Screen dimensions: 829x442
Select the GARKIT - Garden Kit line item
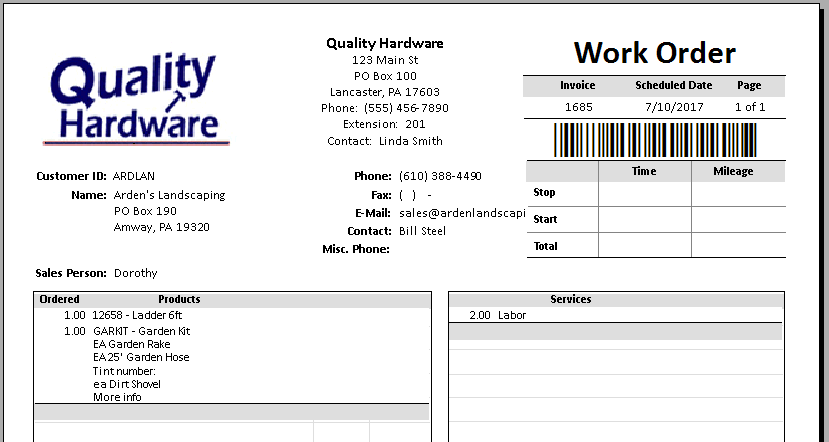tap(141, 331)
